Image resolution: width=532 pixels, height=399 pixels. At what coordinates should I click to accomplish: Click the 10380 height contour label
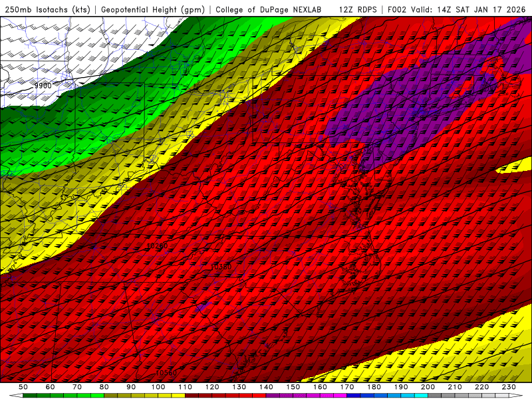[x=221, y=267]
